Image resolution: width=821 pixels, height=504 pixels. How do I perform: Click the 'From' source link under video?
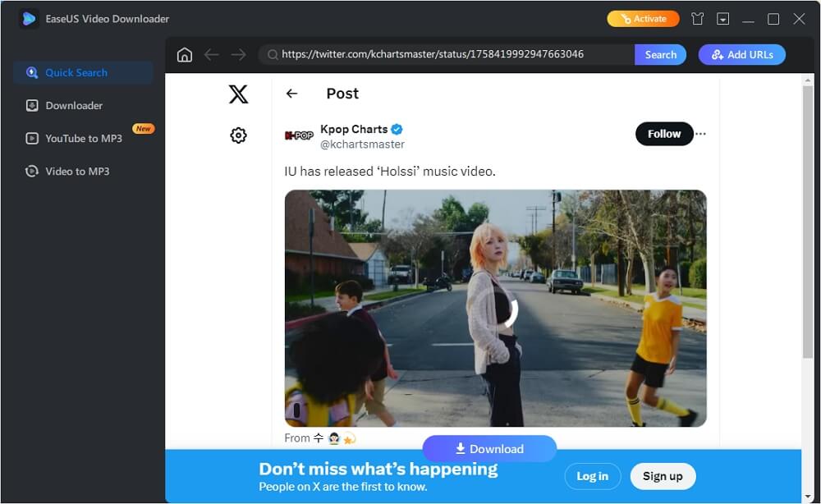pyautogui.click(x=320, y=438)
